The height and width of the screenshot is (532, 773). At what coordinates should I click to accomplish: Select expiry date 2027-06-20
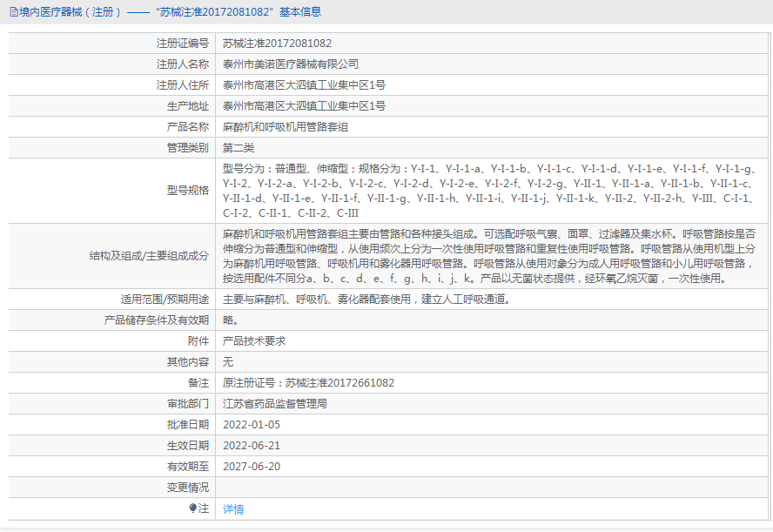point(252,467)
